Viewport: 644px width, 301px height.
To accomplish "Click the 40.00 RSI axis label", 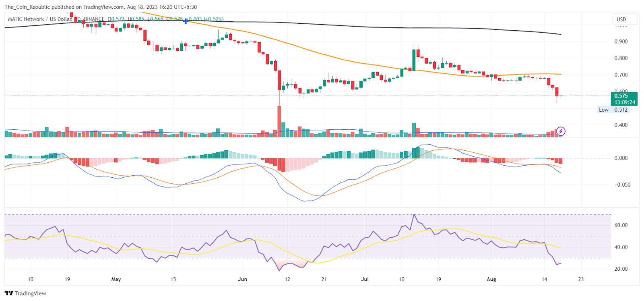I will point(621,247).
